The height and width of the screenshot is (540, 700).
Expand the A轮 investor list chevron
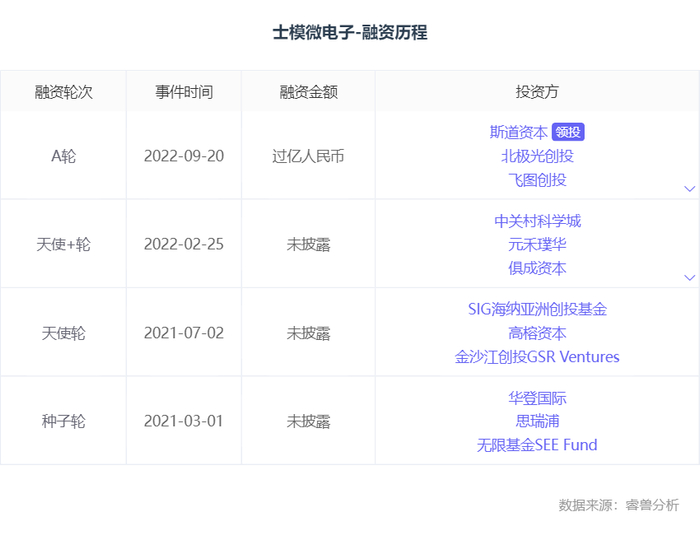point(689,188)
